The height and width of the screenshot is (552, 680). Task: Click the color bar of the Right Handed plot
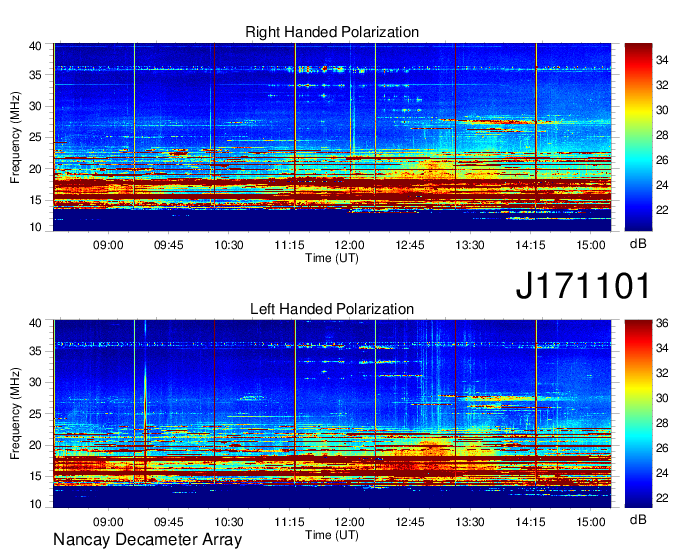(638, 137)
